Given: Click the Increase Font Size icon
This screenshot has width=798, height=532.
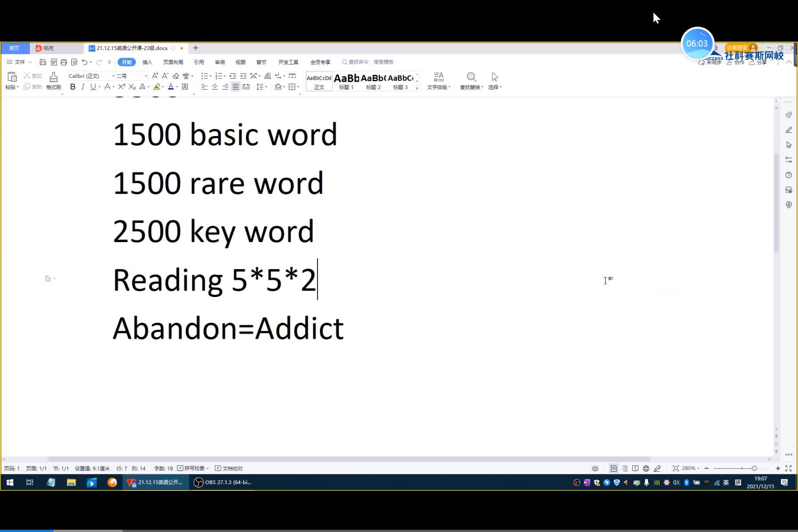Looking at the screenshot, I should click(155, 76).
